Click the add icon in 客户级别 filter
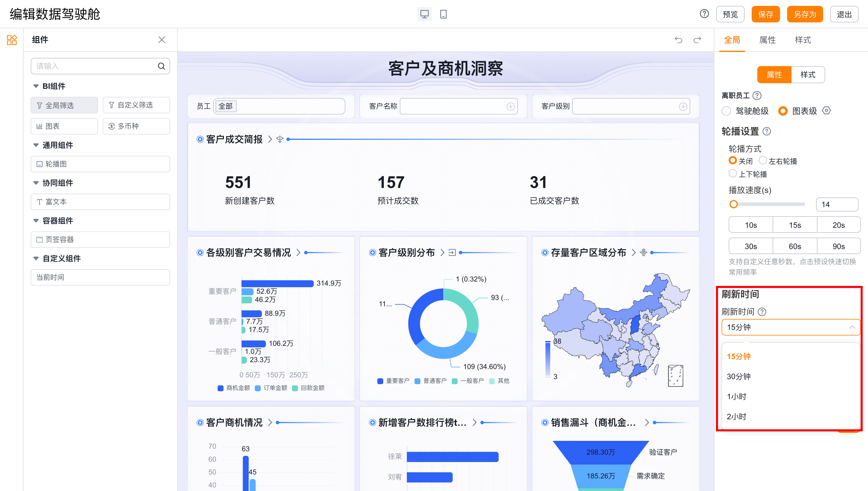Viewport: 868px width, 491px height. click(683, 107)
